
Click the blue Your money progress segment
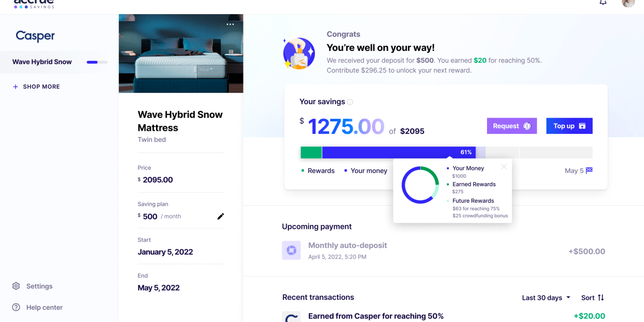click(x=399, y=152)
